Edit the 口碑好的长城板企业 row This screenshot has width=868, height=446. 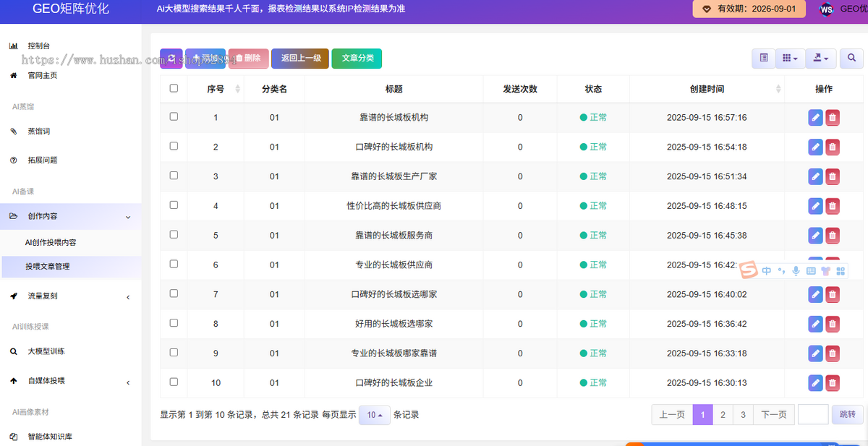tap(815, 383)
